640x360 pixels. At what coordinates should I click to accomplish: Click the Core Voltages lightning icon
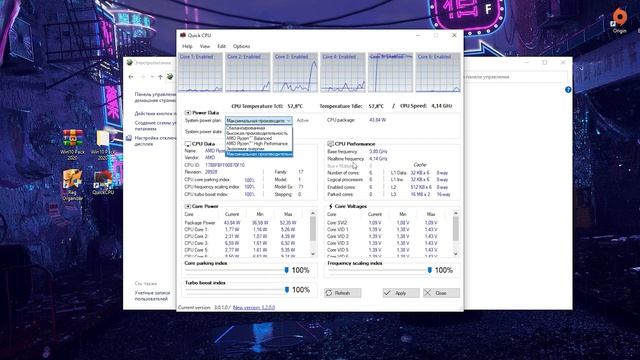(x=331, y=207)
